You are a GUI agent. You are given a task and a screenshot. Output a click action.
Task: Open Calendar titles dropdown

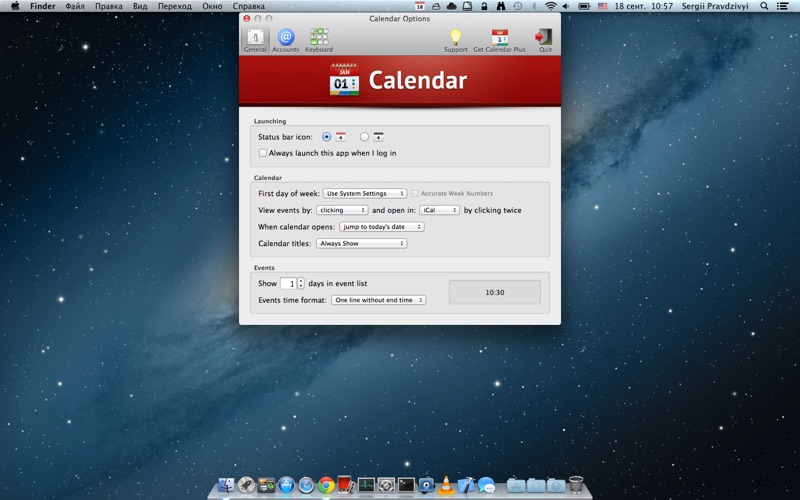[x=362, y=243]
